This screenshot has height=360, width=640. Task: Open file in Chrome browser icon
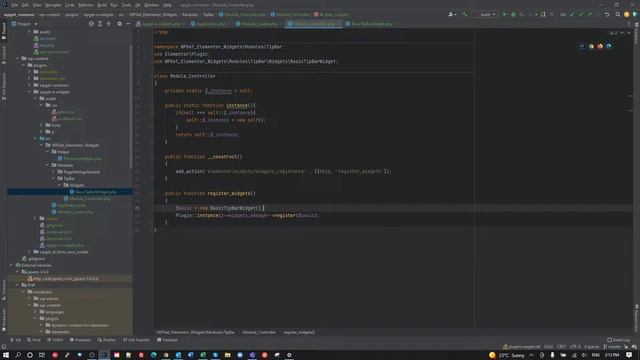pos(591,46)
